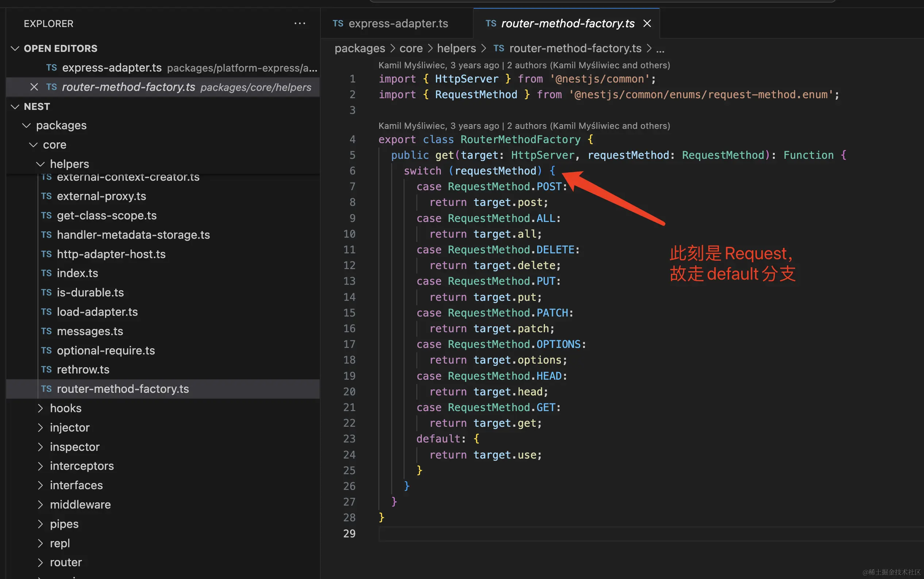Click 'Function' return type on line 5
Image resolution: width=924 pixels, height=579 pixels.
coord(808,156)
